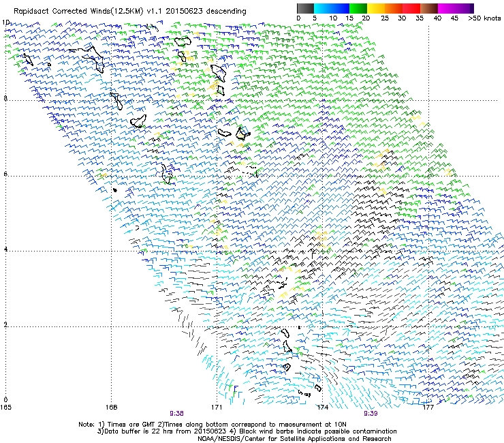This screenshot has width=504, height=443.
Task: Click the legend tick label '25'
Action: click(x=385, y=18)
